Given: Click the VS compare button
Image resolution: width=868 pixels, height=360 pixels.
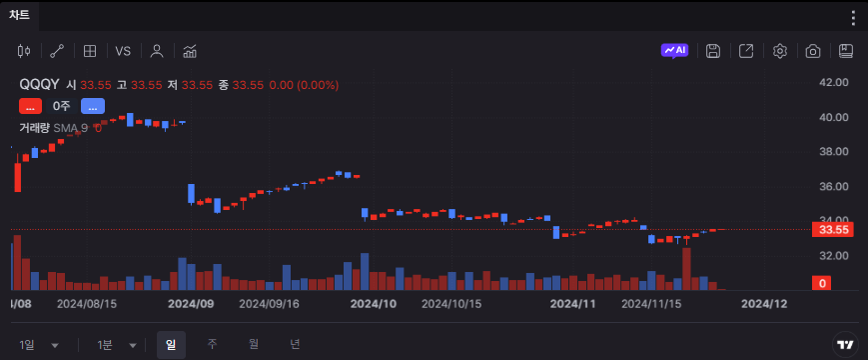Looking at the screenshot, I should coord(123,52).
